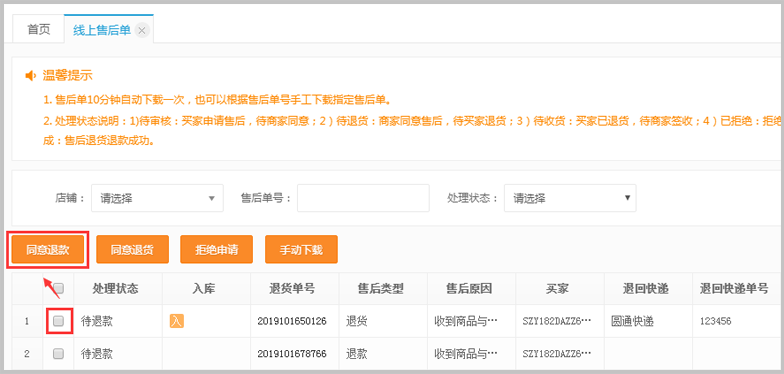Image resolution: width=784 pixels, height=374 pixels.
Task: Click the 入库 column header
Action: pos(206,288)
